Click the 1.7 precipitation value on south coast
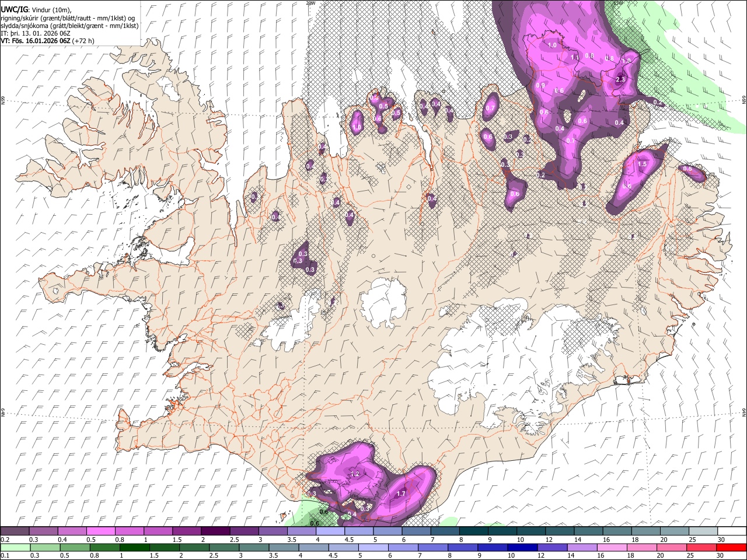The height and width of the screenshot is (560, 747). pyautogui.click(x=401, y=494)
